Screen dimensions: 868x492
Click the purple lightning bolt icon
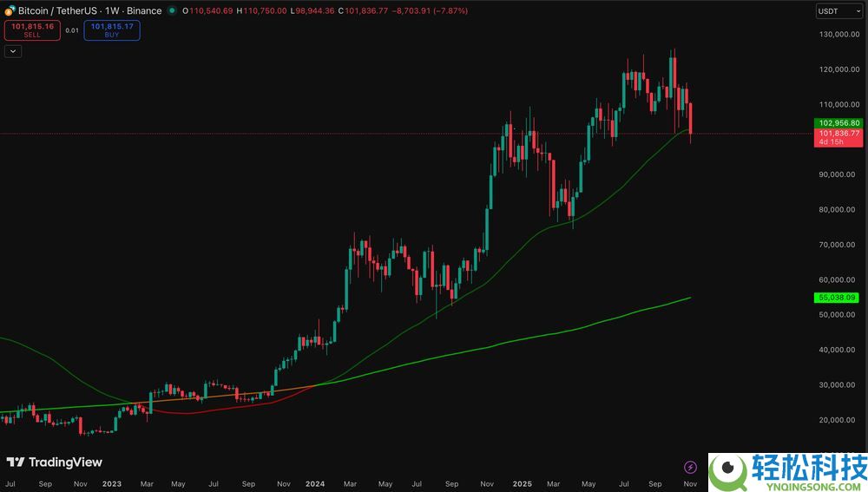click(x=690, y=467)
